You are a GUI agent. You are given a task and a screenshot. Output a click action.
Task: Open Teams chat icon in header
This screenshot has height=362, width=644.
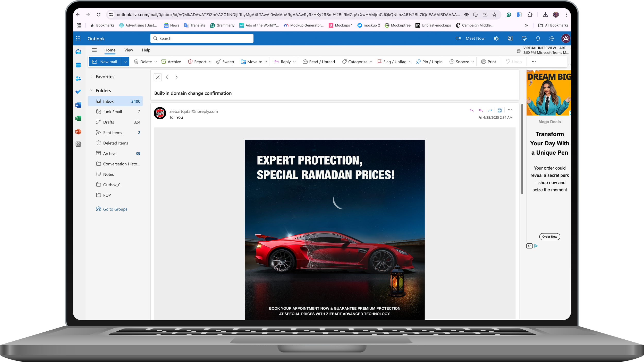[496, 38]
